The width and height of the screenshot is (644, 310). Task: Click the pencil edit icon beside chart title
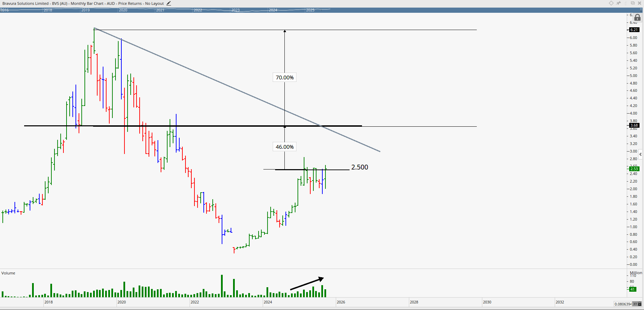(x=169, y=3)
